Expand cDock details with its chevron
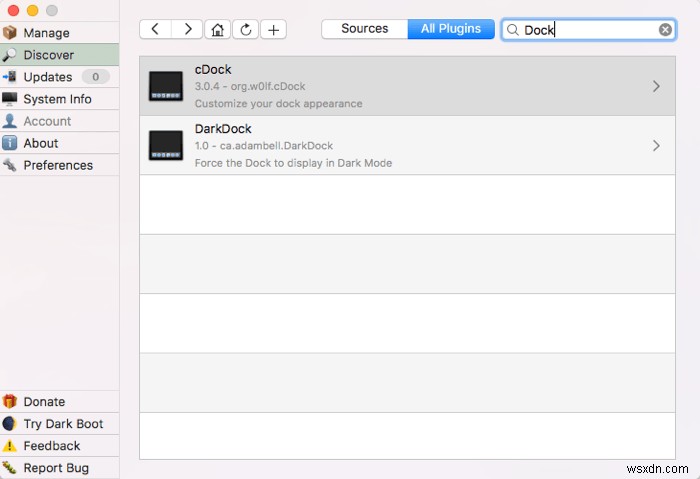This screenshot has height=479, width=700. coord(656,86)
